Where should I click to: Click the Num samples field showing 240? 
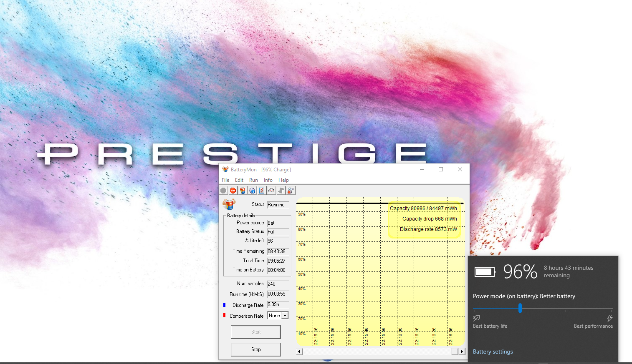[x=278, y=284]
